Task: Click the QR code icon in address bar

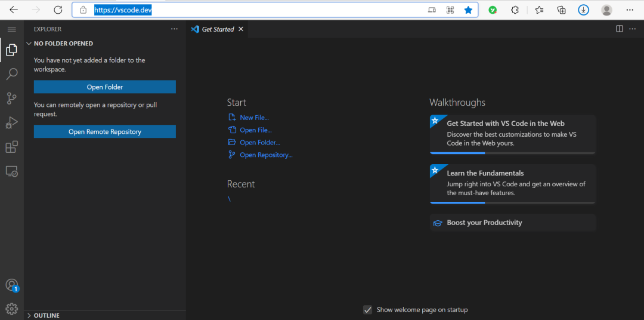Action: (x=450, y=10)
